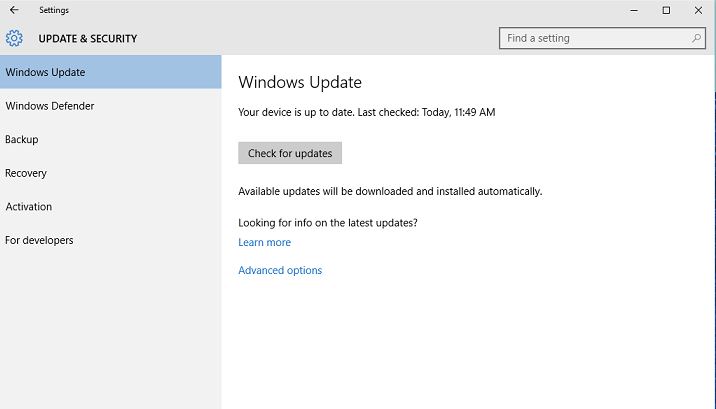The width and height of the screenshot is (716, 409).
Task: Open the For developers section
Action: pyautogui.click(x=111, y=240)
